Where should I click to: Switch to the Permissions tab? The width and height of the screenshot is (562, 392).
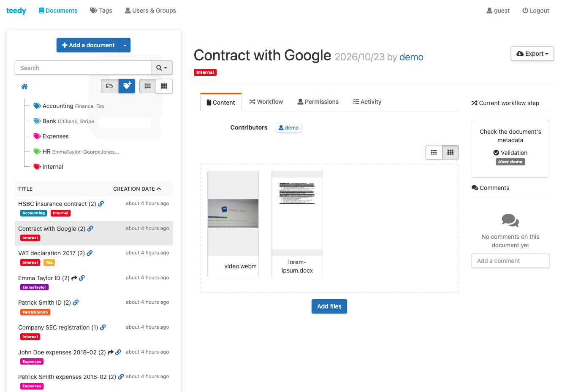coord(318,102)
